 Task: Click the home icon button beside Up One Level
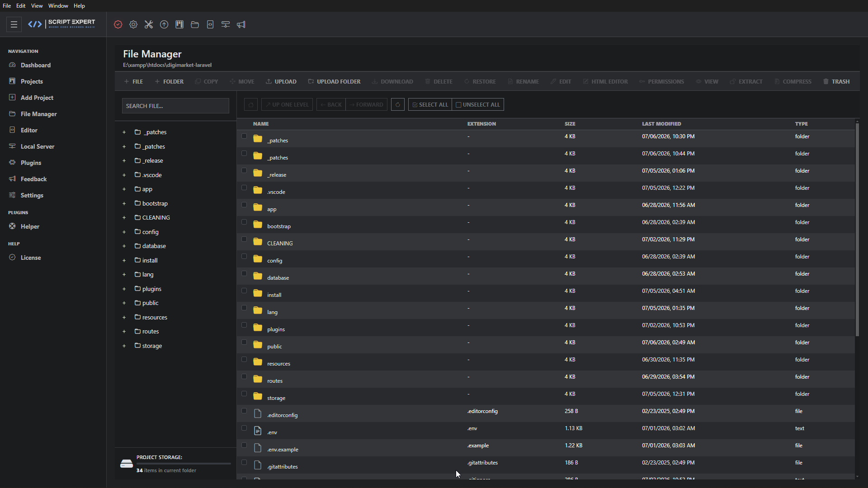coord(251,104)
